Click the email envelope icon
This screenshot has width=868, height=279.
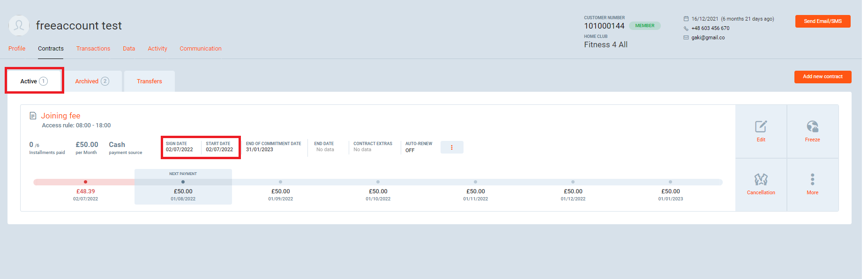686,38
